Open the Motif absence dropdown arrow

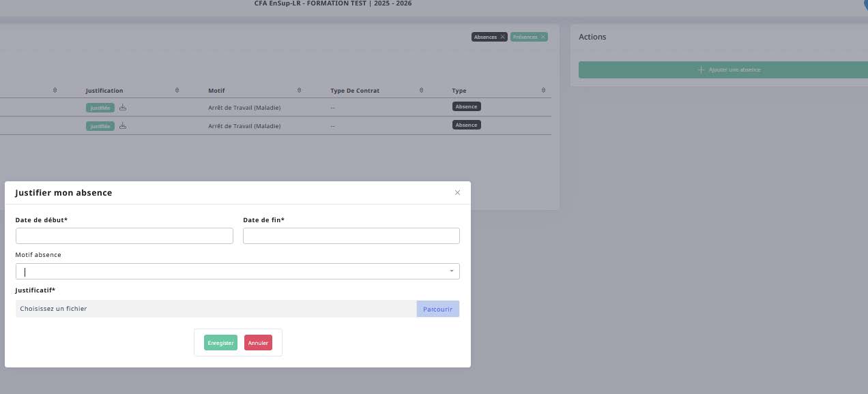coord(451,271)
